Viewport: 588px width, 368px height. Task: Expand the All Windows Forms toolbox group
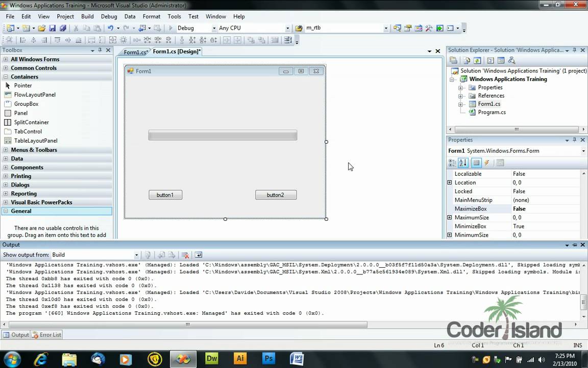(6, 59)
